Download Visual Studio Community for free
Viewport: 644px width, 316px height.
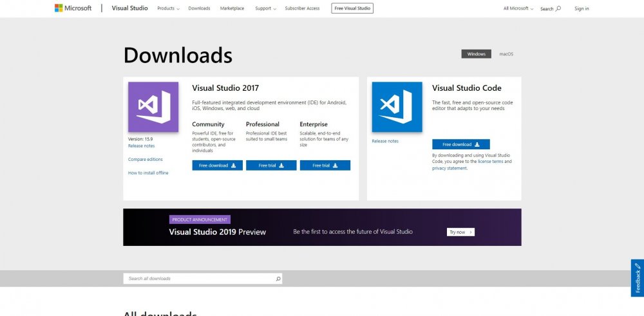coord(217,165)
